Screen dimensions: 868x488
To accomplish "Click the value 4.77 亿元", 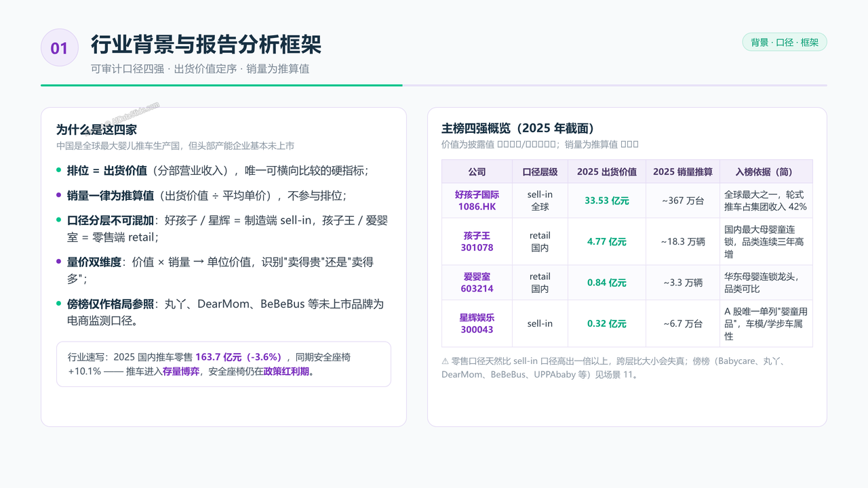I will pos(607,241).
